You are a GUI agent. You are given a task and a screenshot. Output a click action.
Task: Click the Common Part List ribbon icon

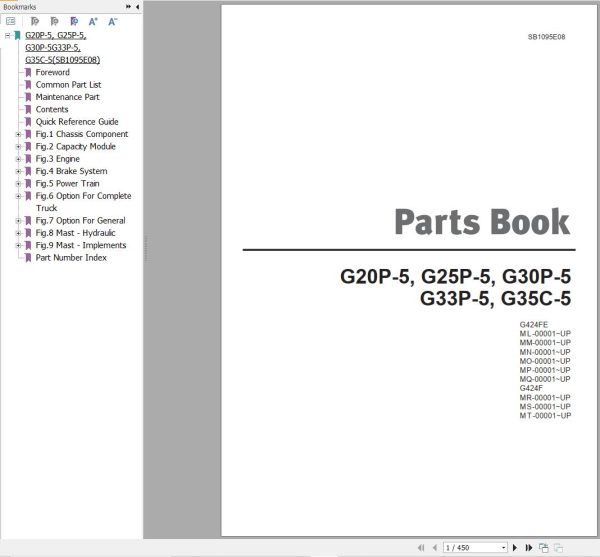pyautogui.click(x=28, y=85)
